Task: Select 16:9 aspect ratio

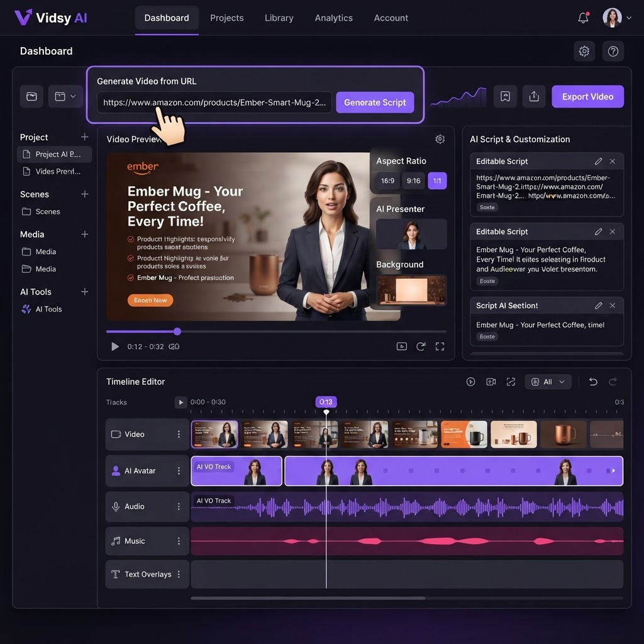Action: (x=387, y=180)
